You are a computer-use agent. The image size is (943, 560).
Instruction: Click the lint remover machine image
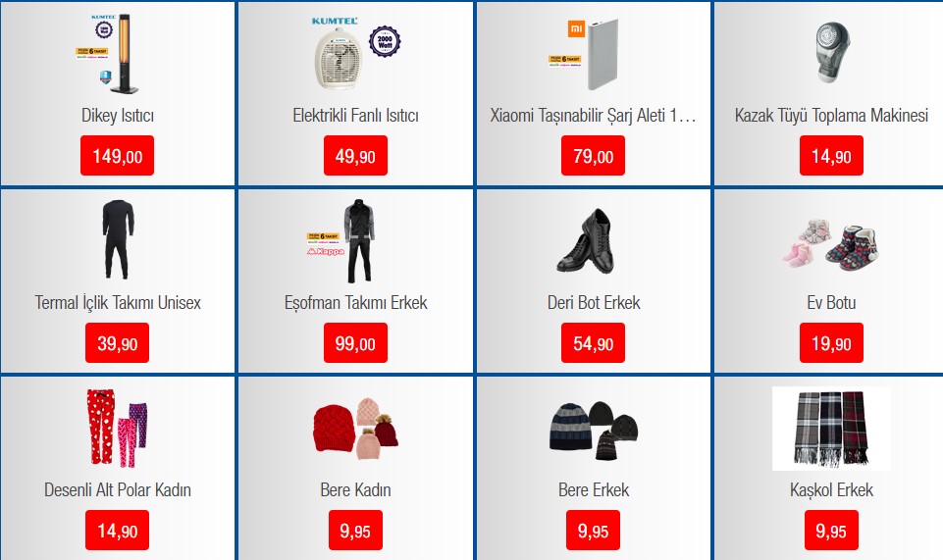(832, 52)
